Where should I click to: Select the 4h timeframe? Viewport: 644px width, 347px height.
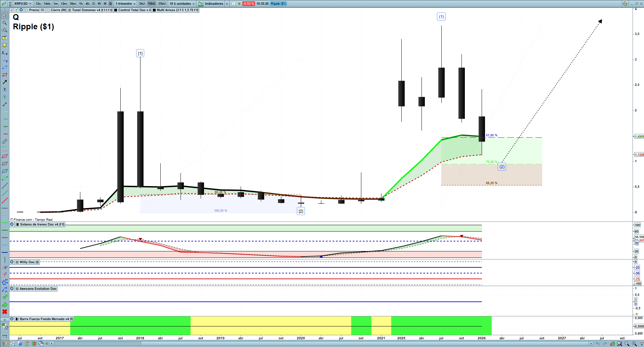87,4
